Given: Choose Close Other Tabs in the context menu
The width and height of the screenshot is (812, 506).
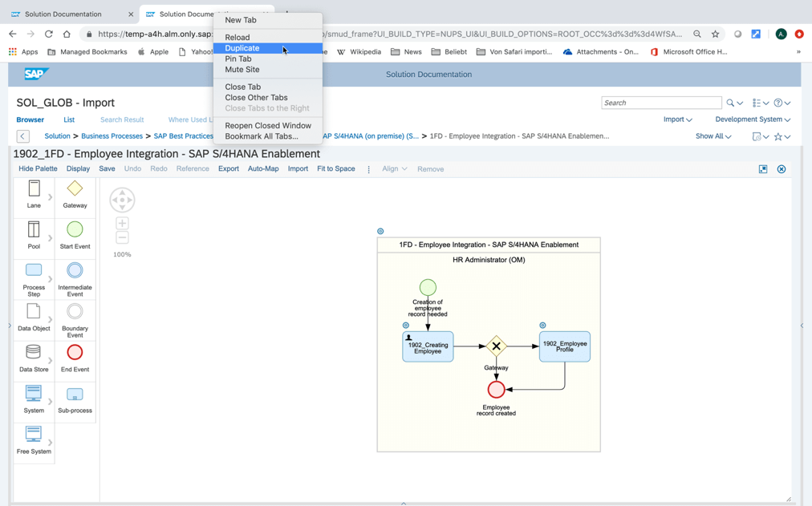Looking at the screenshot, I should tap(268, 97).
